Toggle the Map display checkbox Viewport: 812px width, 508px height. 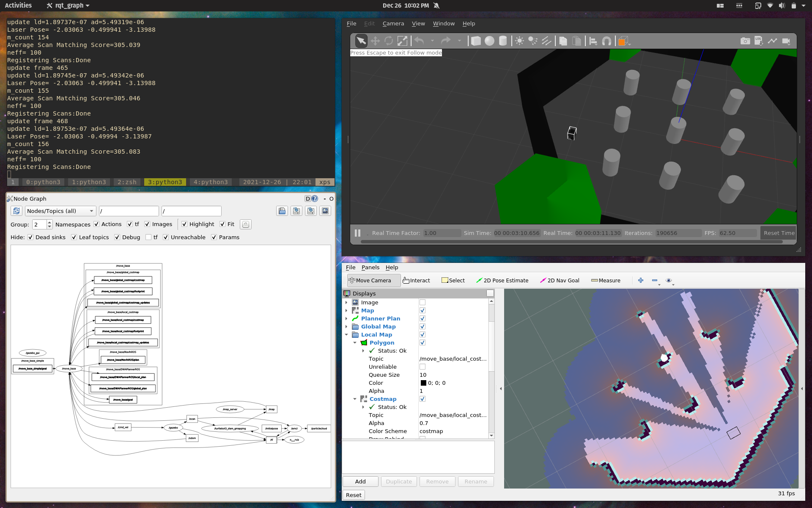tap(422, 310)
